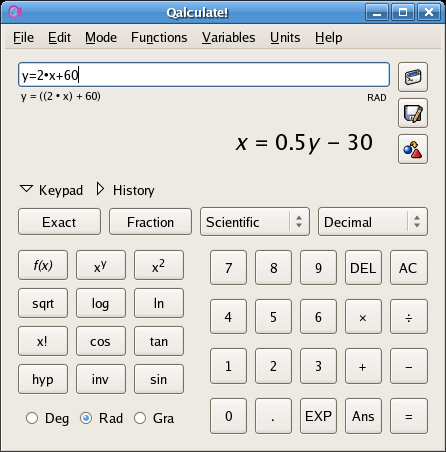Maximize the Qalculate! window
446x452 pixels.
(x=403, y=13)
